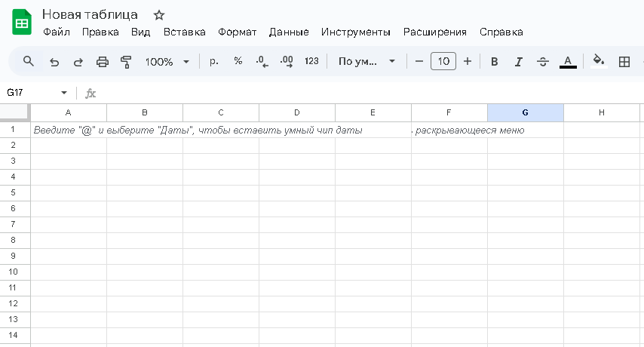Screen dimensions: 644x347
Task: Toggle italic formatting
Action: coord(518,62)
